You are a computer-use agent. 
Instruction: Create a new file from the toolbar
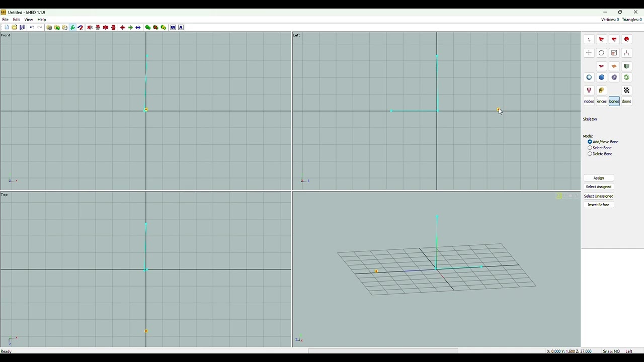click(7, 28)
